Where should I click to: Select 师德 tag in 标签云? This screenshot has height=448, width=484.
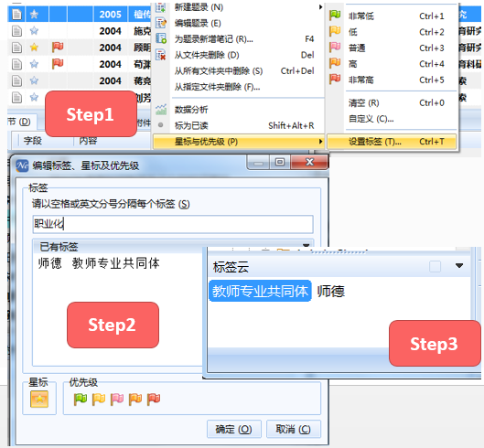pyautogui.click(x=331, y=292)
